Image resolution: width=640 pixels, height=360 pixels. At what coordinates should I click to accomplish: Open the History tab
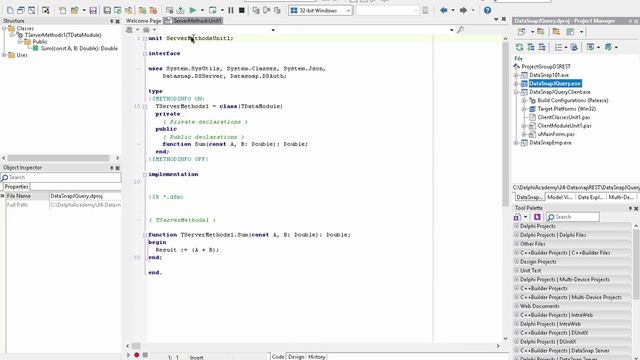[317, 357]
